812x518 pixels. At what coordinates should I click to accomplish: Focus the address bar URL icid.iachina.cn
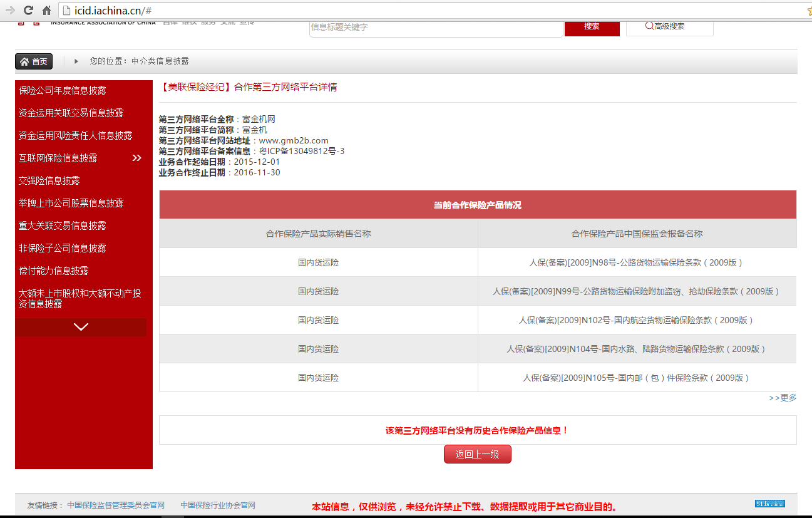tap(113, 11)
